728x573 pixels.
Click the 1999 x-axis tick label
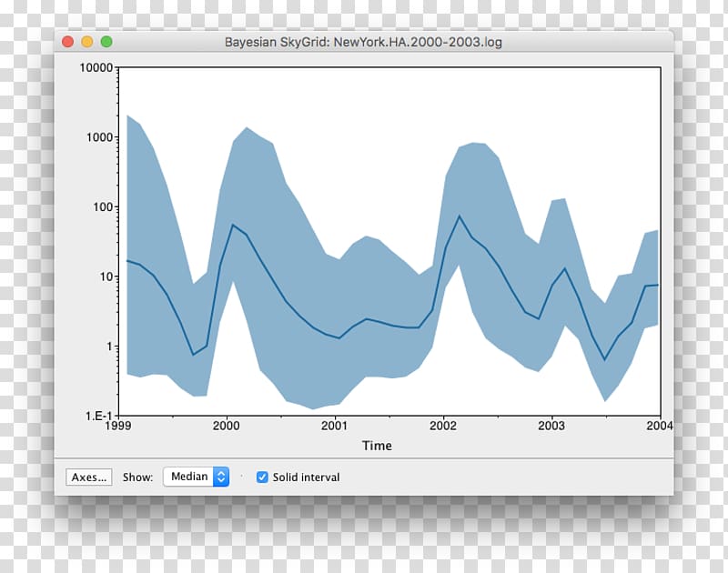pos(118,426)
